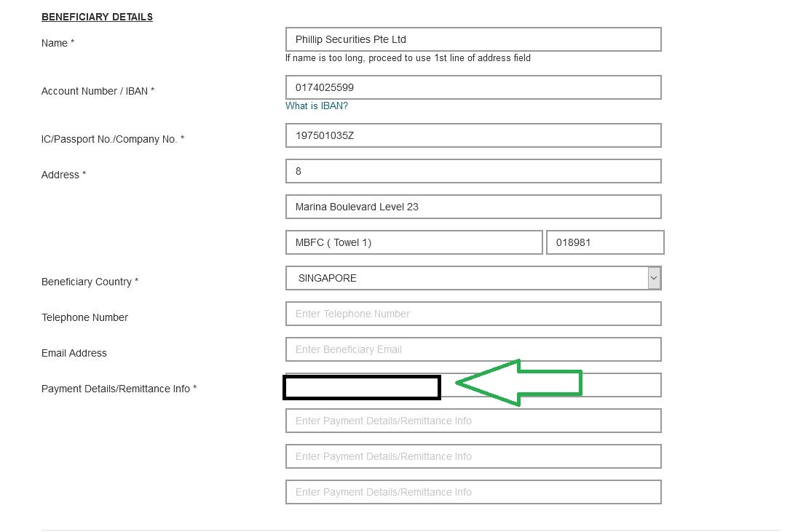This screenshot has width=798, height=532.
Task: Click the Payment Details/Remittance Info label
Action: pyautogui.click(x=119, y=389)
